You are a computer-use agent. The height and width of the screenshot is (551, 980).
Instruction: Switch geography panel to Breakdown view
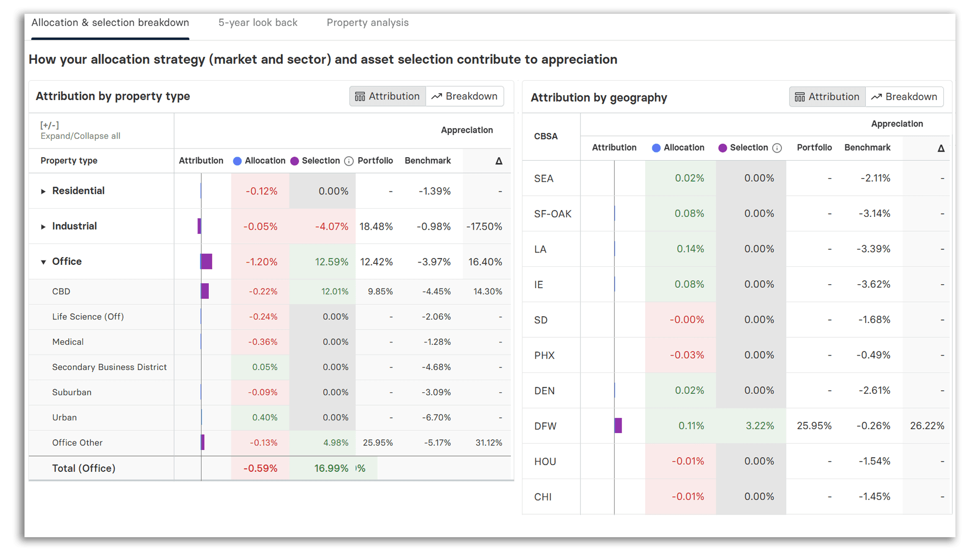pyautogui.click(x=904, y=96)
